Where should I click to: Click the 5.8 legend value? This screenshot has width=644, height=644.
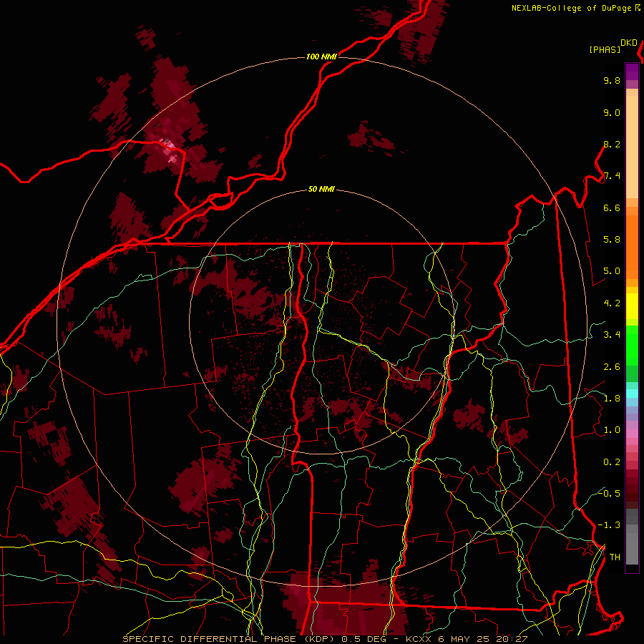tap(612, 240)
